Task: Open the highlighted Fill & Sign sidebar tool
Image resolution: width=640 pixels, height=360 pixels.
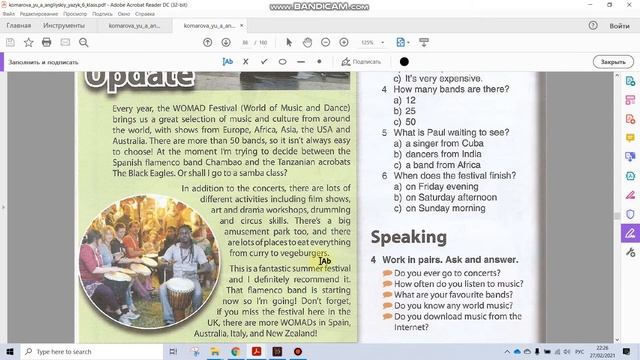Action: click(x=630, y=233)
